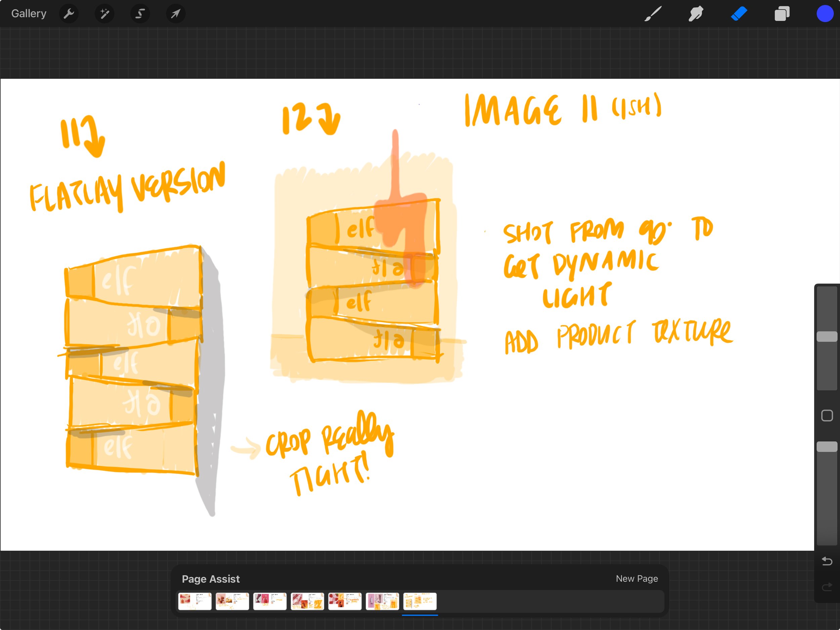
Task: Open the fourth page thumbnail
Action: [307, 601]
